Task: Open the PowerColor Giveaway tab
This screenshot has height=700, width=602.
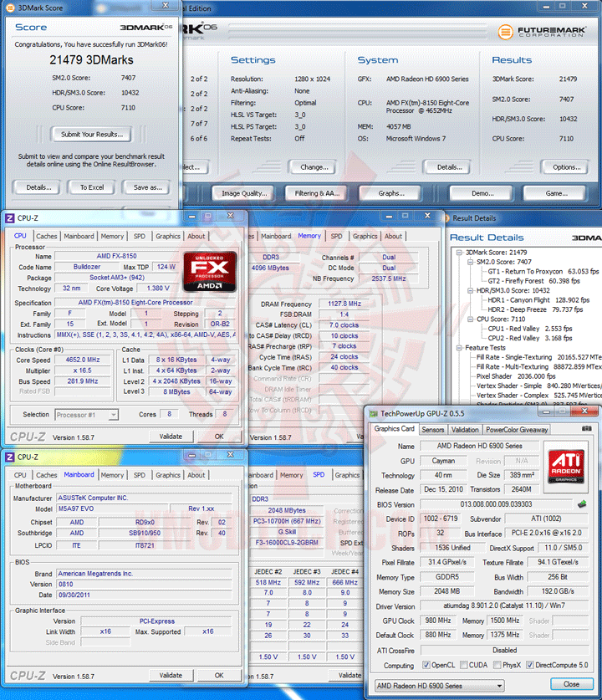Action: coord(517,430)
